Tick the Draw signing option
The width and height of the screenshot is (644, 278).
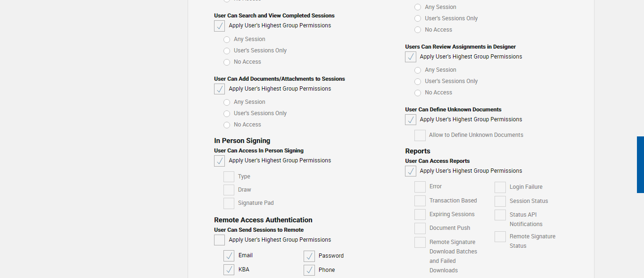229,190
